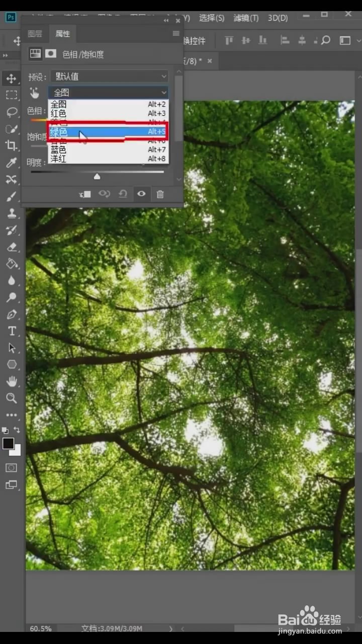Choose 绿色 from the channel list
This screenshot has width=362, height=644.
[108, 132]
